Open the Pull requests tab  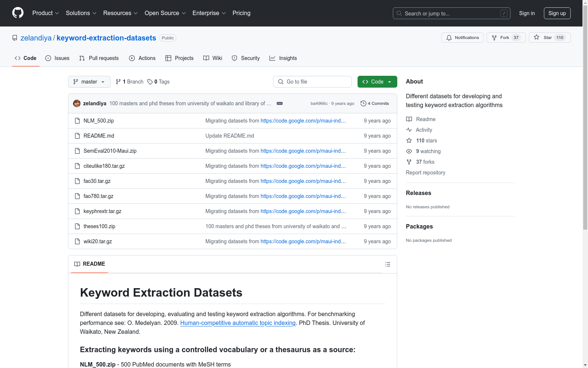pos(99,58)
